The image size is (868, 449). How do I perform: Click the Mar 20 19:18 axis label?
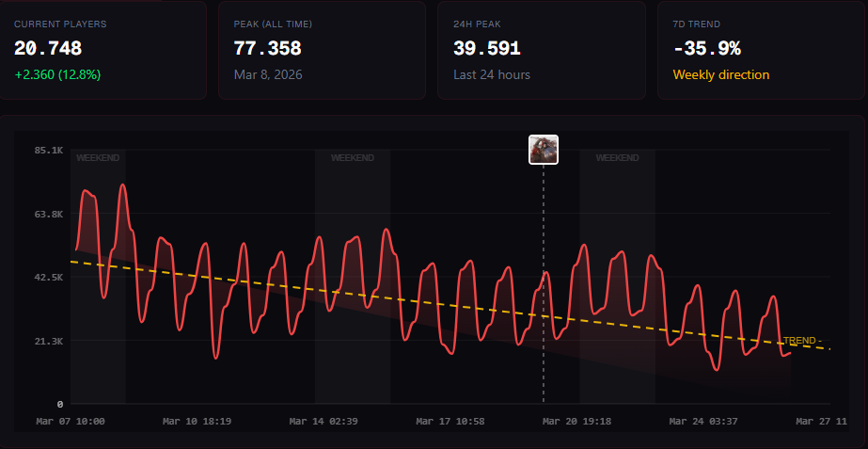(576, 422)
